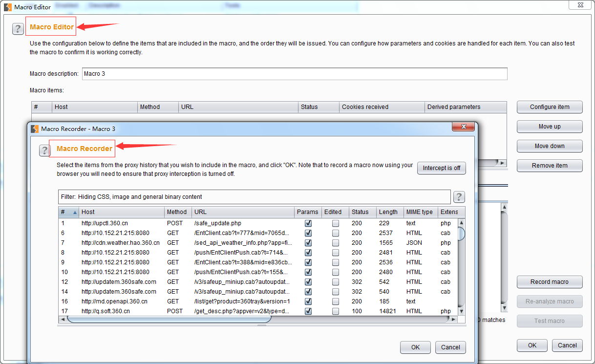The height and width of the screenshot is (364, 595).
Task: Open the filter bar hiding CSS content
Action: click(x=254, y=197)
